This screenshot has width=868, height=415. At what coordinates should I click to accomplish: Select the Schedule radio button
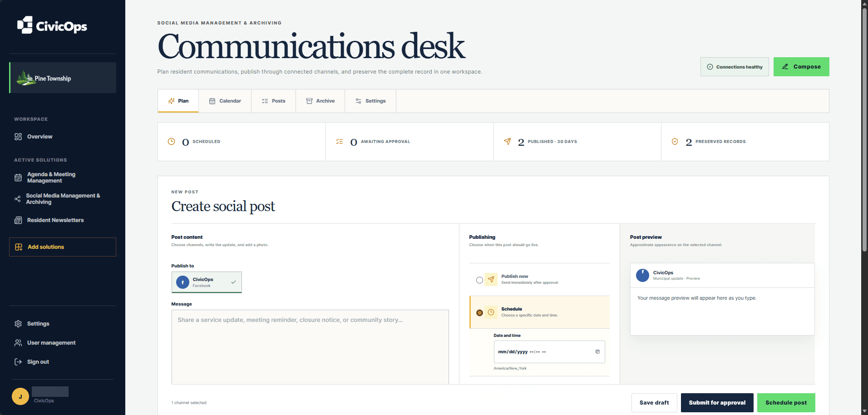coord(479,313)
